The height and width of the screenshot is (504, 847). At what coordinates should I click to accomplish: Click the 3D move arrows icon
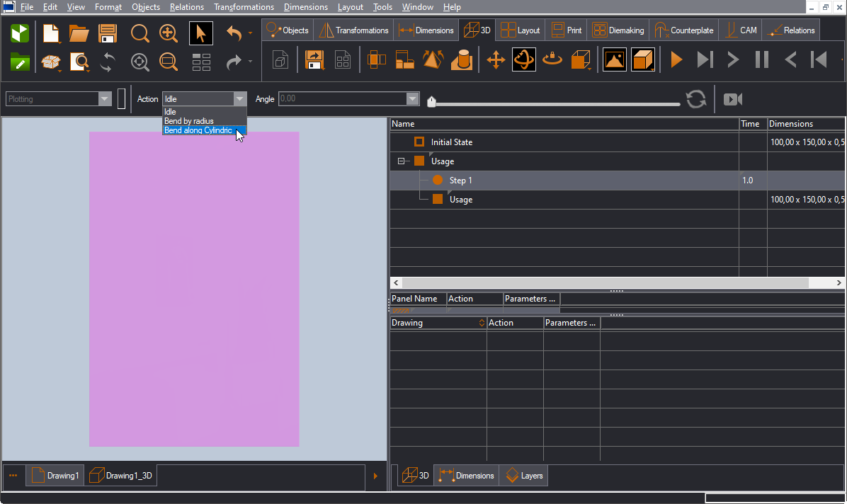click(496, 60)
